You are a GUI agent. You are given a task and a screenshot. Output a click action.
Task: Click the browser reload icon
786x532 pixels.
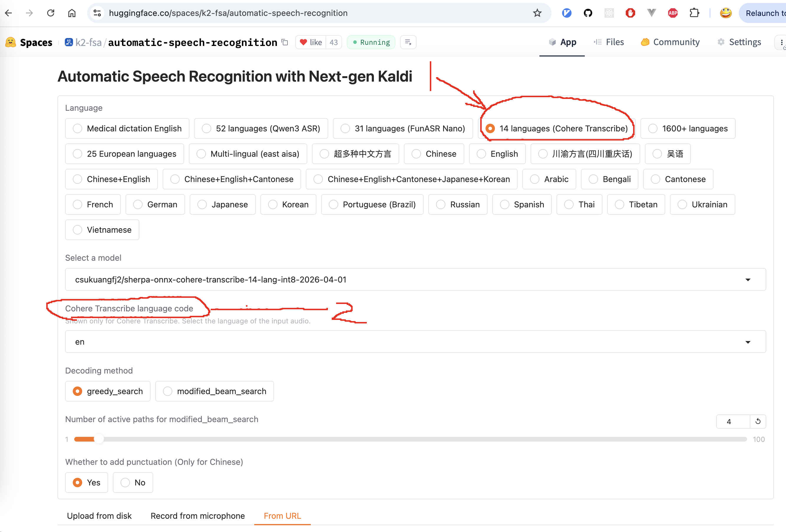pos(51,13)
